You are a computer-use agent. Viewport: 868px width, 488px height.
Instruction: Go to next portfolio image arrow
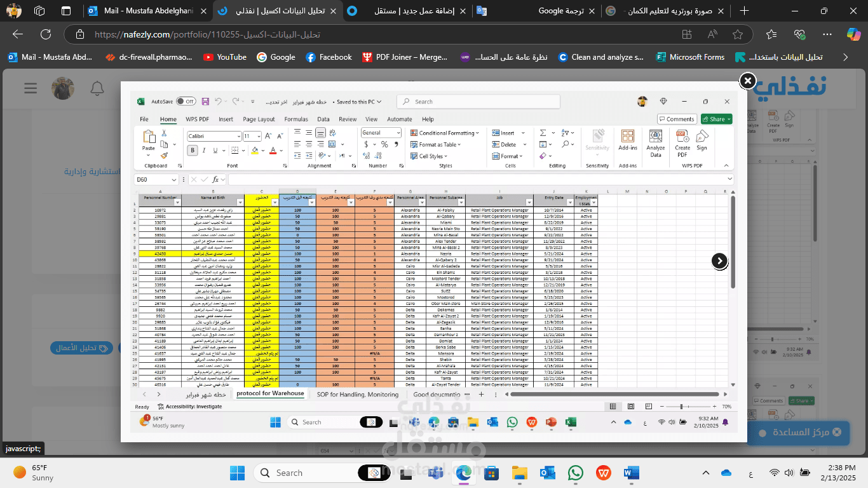pyautogui.click(x=719, y=261)
